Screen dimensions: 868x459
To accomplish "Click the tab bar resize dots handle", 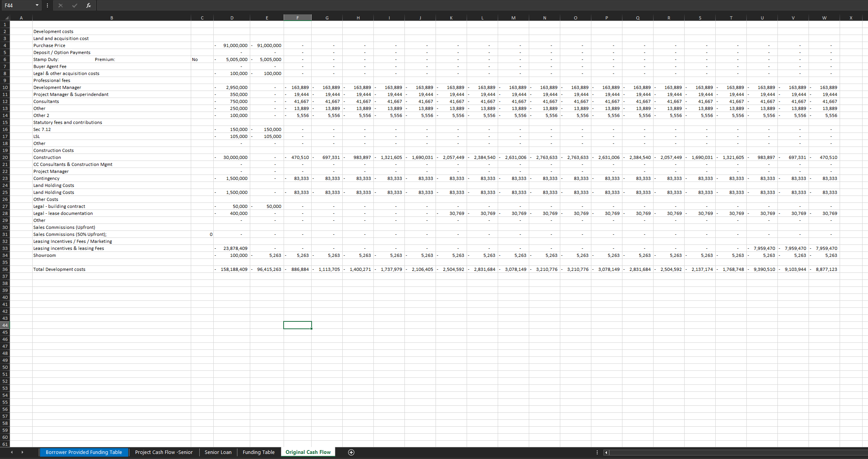I will (x=597, y=452).
